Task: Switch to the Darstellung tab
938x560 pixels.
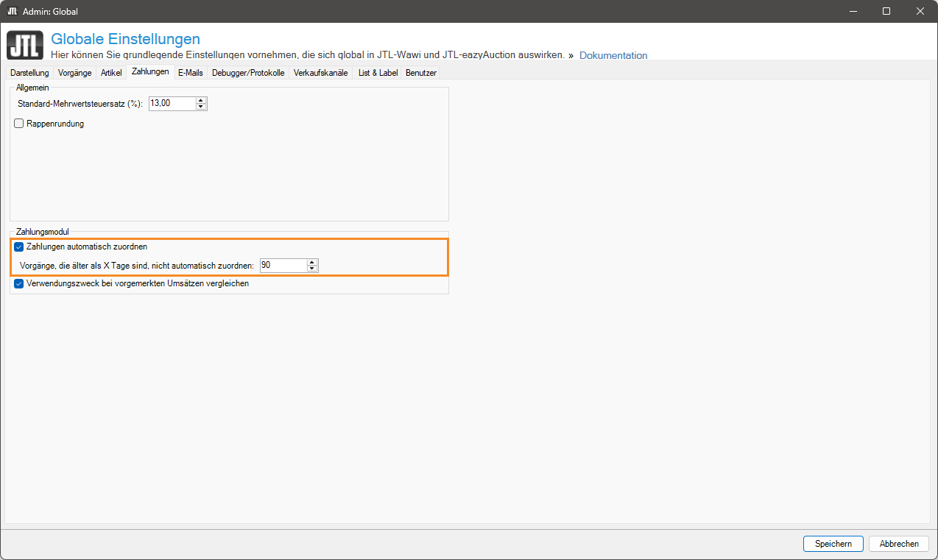Action: pos(29,73)
